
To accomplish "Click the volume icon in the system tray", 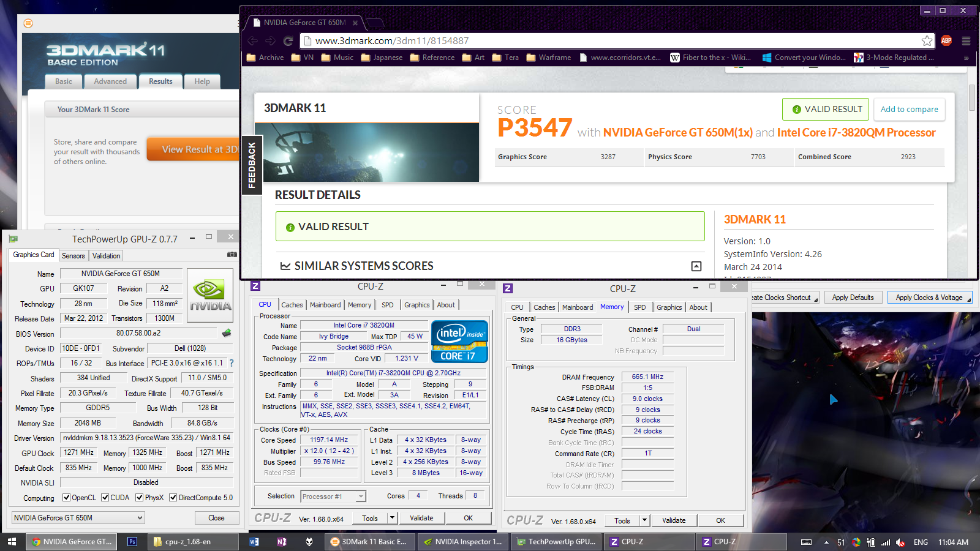I will coord(900,542).
